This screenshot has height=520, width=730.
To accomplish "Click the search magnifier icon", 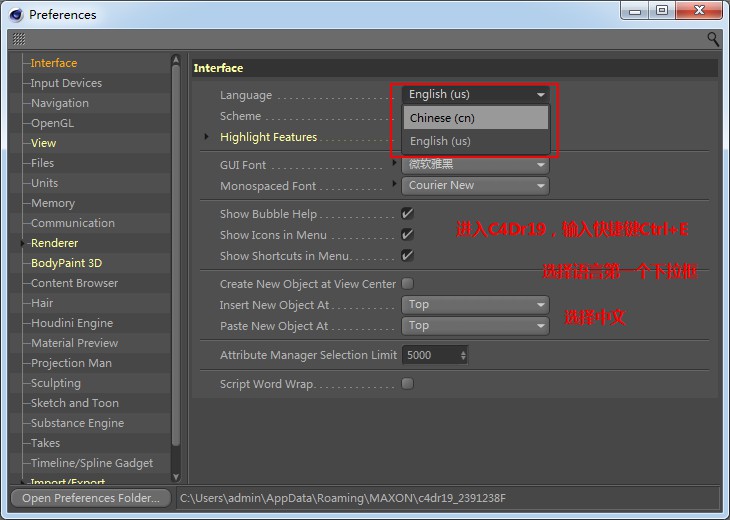I will 713,39.
